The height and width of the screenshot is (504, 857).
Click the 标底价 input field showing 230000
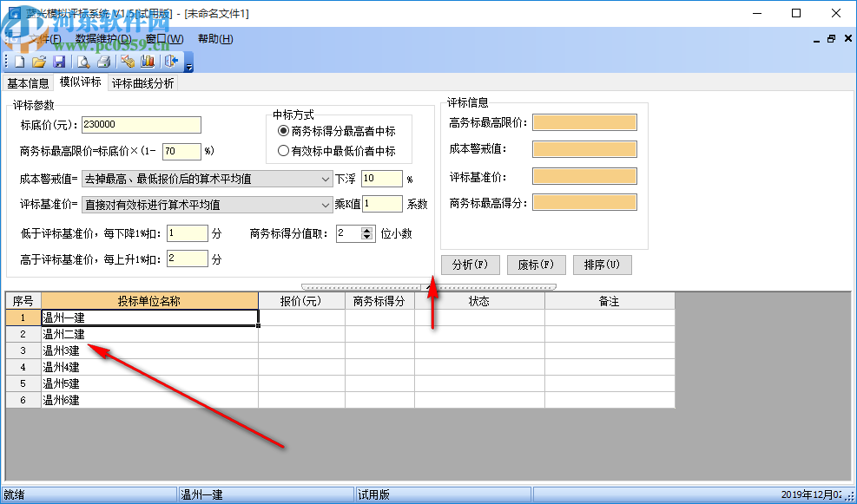141,124
